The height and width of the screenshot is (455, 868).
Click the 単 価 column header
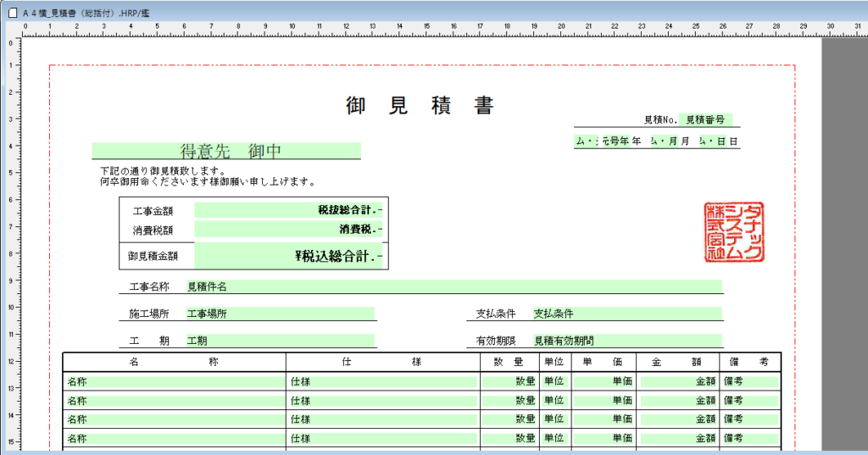pyautogui.click(x=603, y=362)
